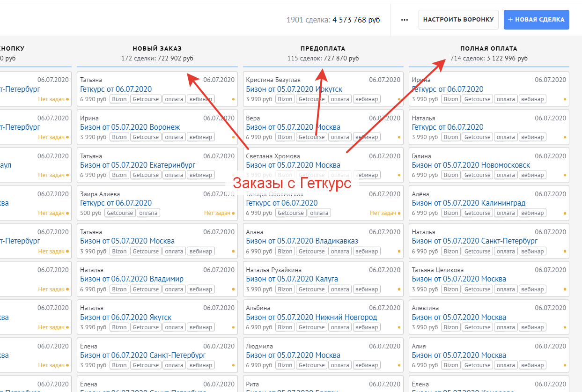Click the оплата tag on Альбина's deal
The height and width of the screenshot is (392, 582).
pos(339,327)
